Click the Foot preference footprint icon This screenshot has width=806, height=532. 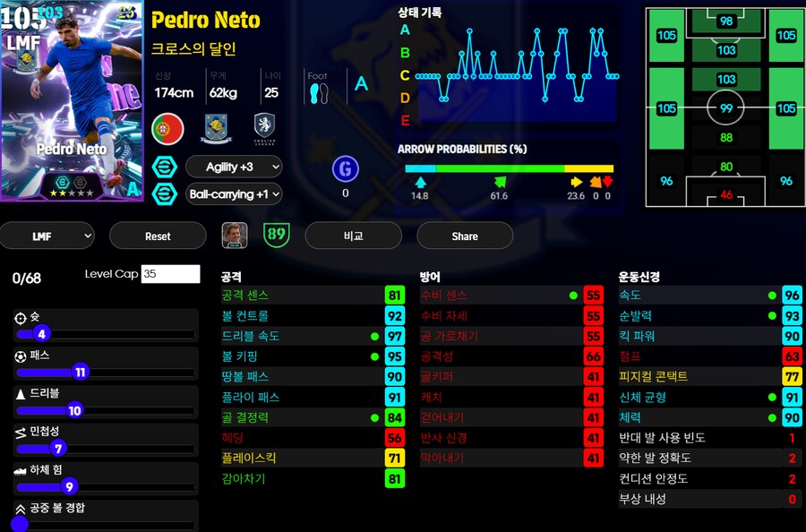(x=318, y=93)
